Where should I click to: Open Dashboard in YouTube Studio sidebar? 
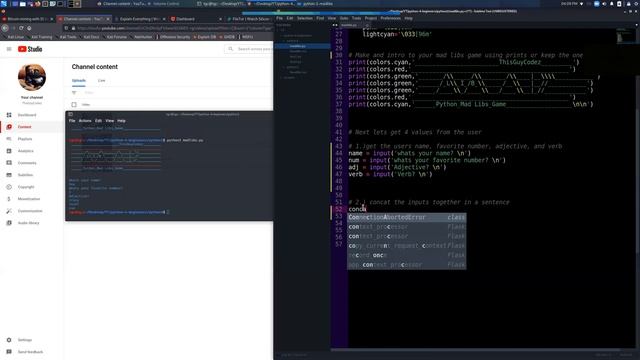pos(27,115)
